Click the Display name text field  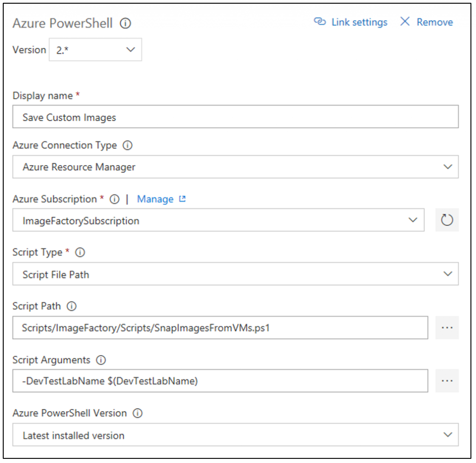coord(235,118)
